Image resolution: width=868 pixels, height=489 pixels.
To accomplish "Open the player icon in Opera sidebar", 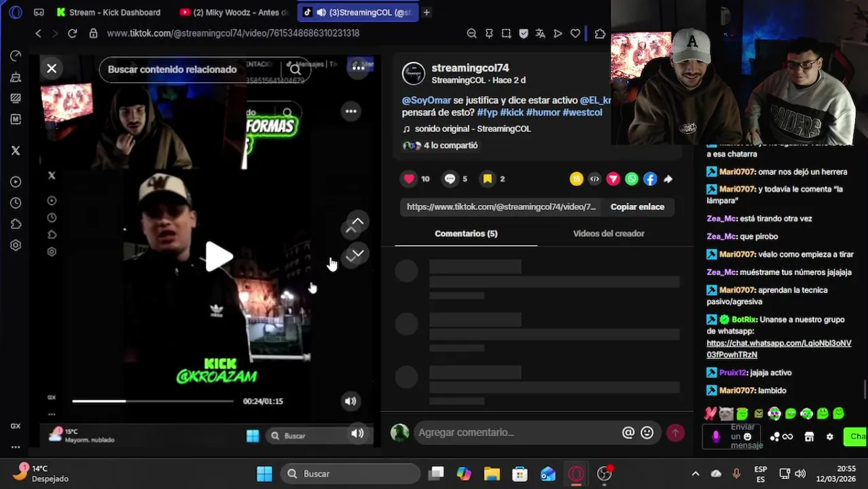I will click(x=16, y=182).
